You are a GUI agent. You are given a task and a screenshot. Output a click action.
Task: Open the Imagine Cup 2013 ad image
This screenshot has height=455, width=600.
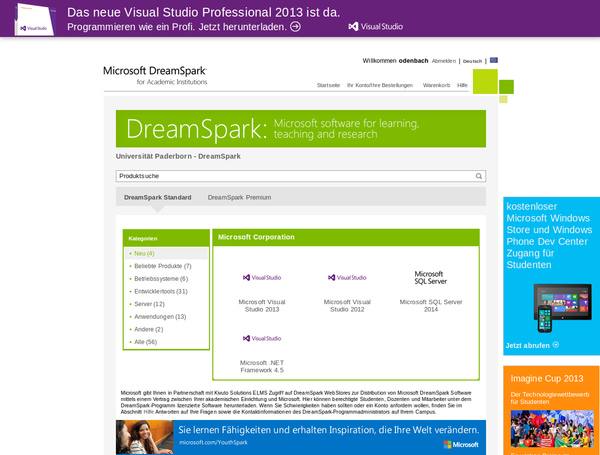tap(551, 427)
